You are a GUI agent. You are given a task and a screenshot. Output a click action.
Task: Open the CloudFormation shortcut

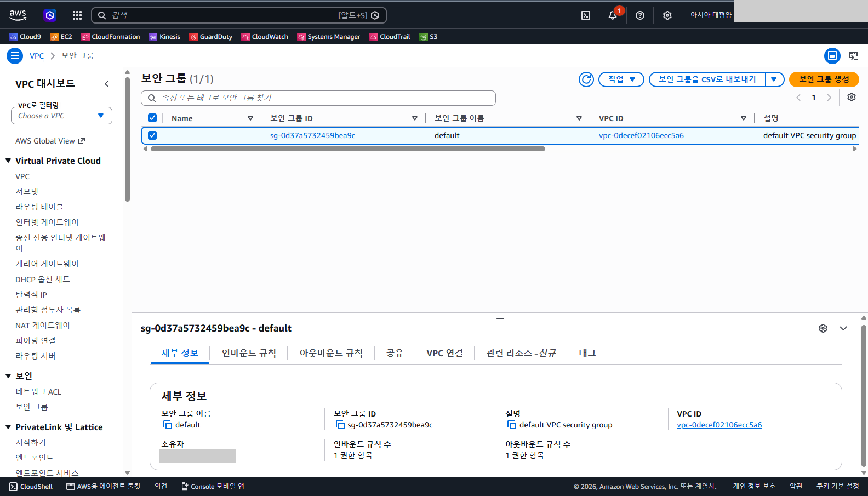[x=111, y=37]
